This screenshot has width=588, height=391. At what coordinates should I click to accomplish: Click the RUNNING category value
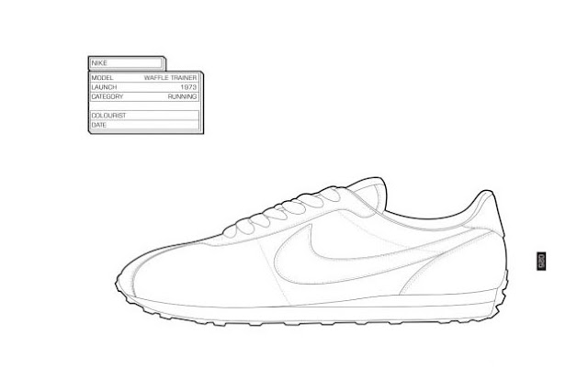point(182,96)
